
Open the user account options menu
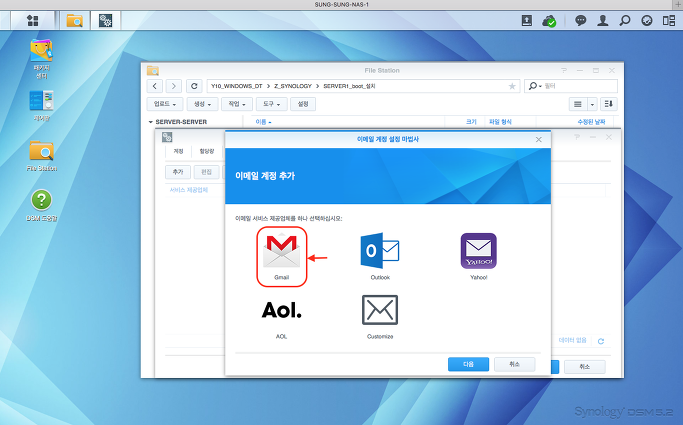pos(602,20)
